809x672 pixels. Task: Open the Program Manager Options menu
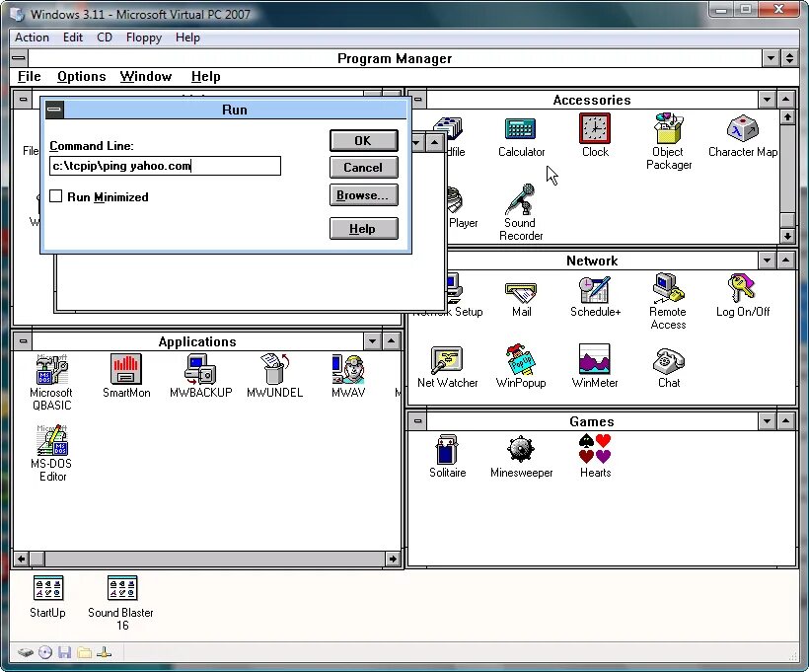click(x=82, y=76)
